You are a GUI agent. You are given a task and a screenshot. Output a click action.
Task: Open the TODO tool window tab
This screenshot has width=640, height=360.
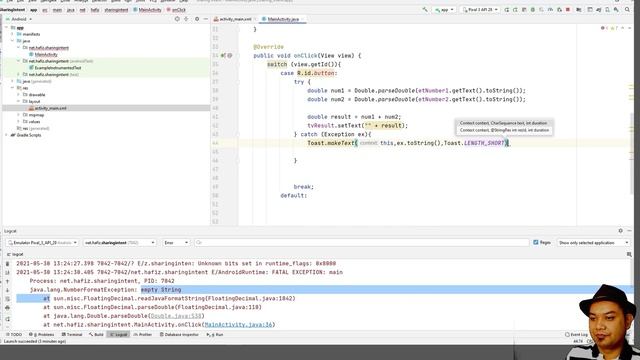point(14,334)
